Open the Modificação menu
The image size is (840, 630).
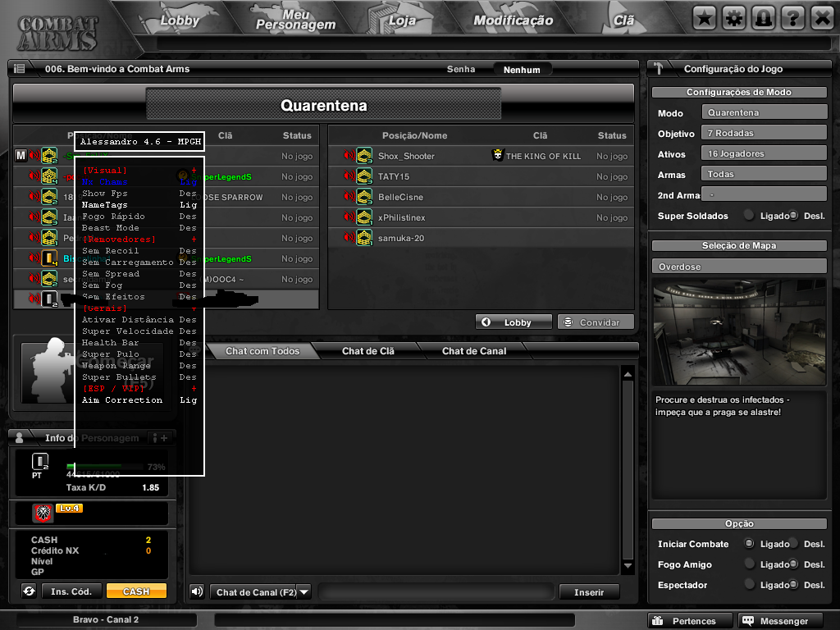point(513,21)
